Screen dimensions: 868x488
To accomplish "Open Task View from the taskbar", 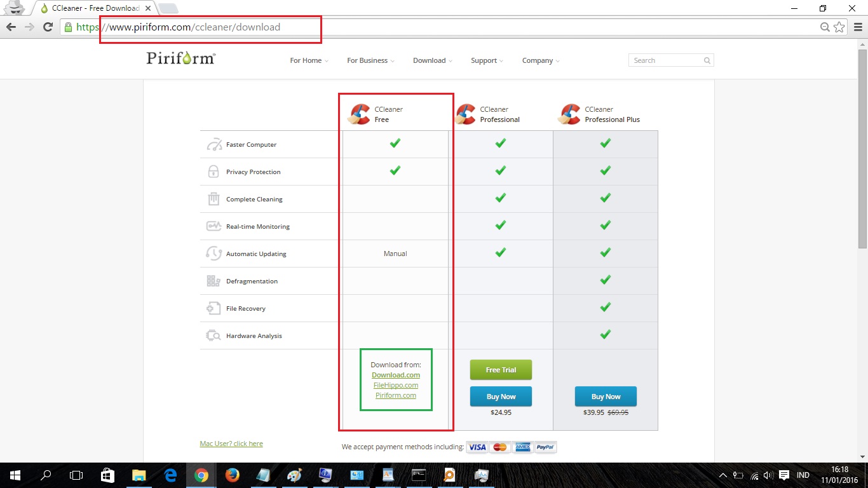I will pyautogui.click(x=76, y=475).
